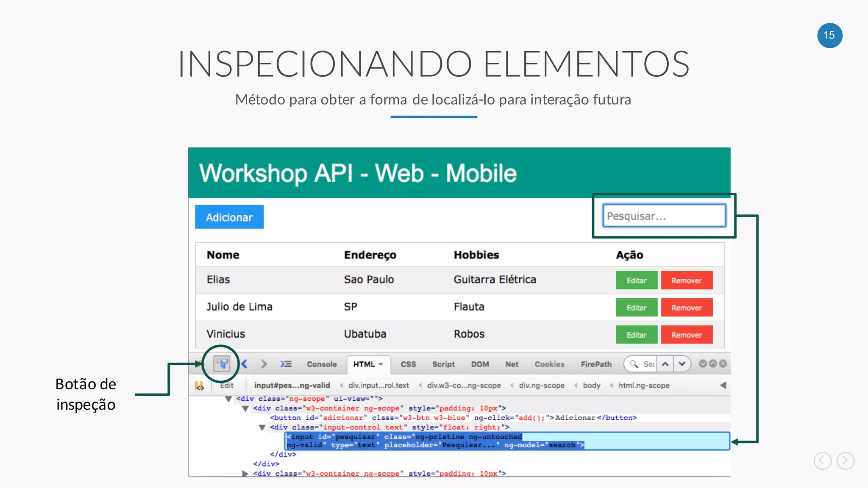Image resolution: width=868 pixels, height=488 pixels.
Task: Select body breadcrumb
Action: pyautogui.click(x=591, y=385)
